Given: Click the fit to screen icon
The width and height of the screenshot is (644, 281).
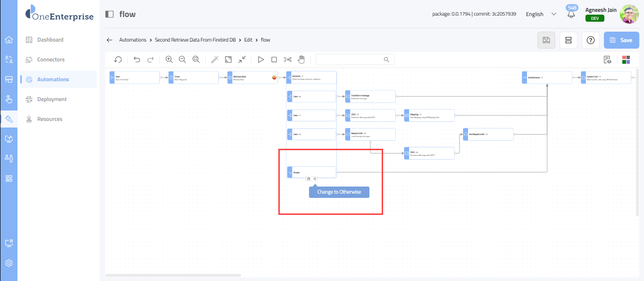Looking at the screenshot, I should coord(228,60).
